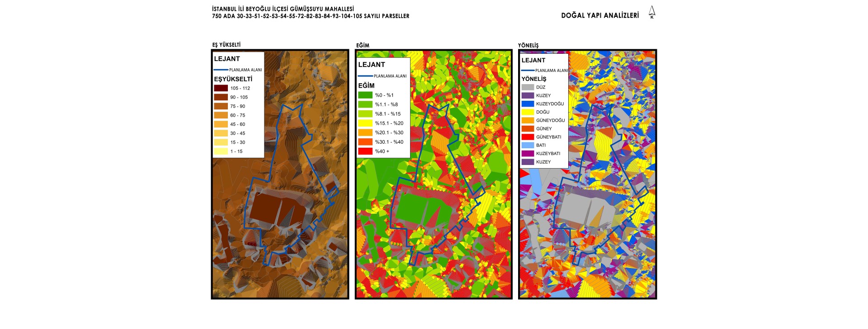Click the north arrow compass icon
This screenshot has width=868, height=329.
pos(651,12)
